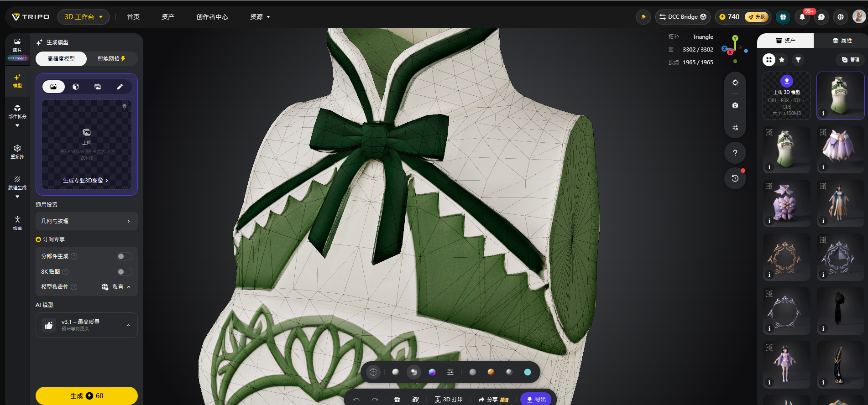
Task: Open 创作者中心 in top navigation
Action: (212, 17)
